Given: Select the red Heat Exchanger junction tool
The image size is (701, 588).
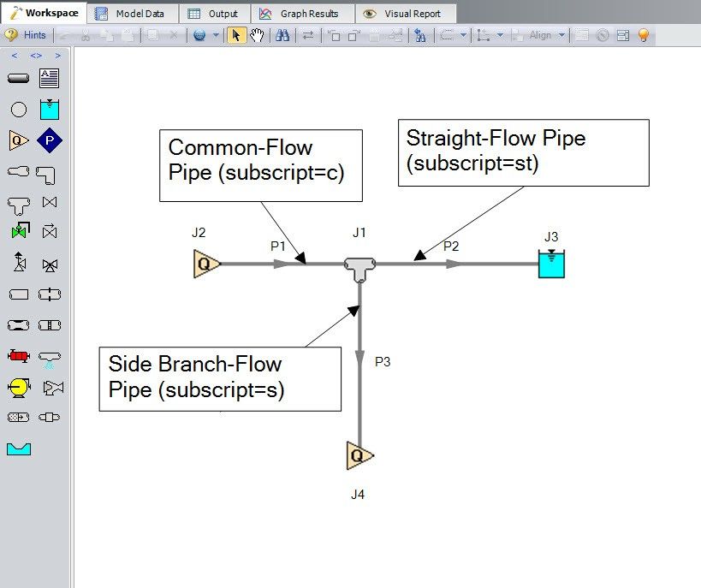Looking at the screenshot, I should click(x=19, y=356).
